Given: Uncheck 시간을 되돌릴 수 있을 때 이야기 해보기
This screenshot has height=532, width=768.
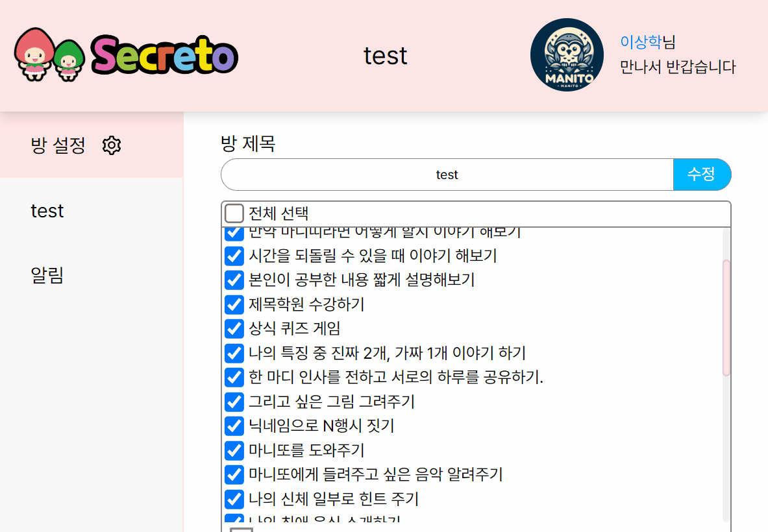Looking at the screenshot, I should click(x=234, y=256).
